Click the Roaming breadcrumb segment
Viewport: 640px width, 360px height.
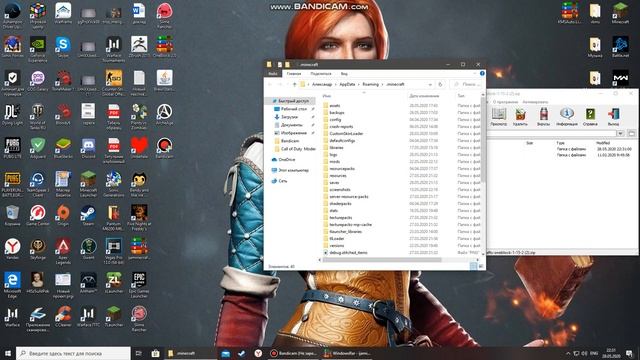[371, 84]
